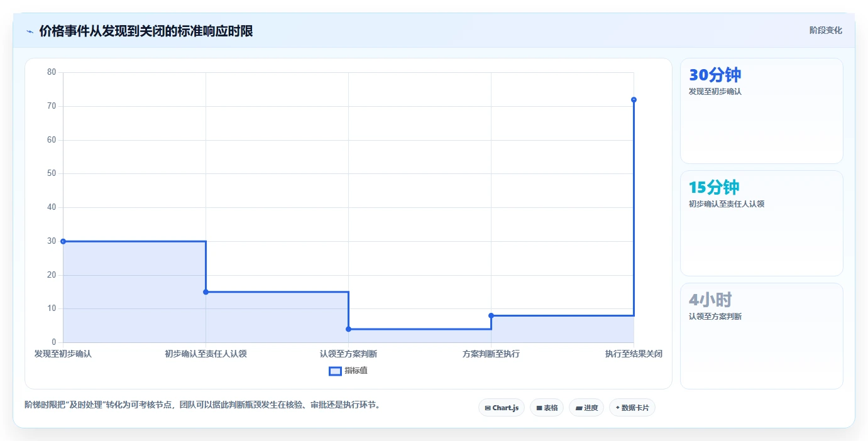
Task: Click the y-axis tick label 50
Action: [x=52, y=173]
